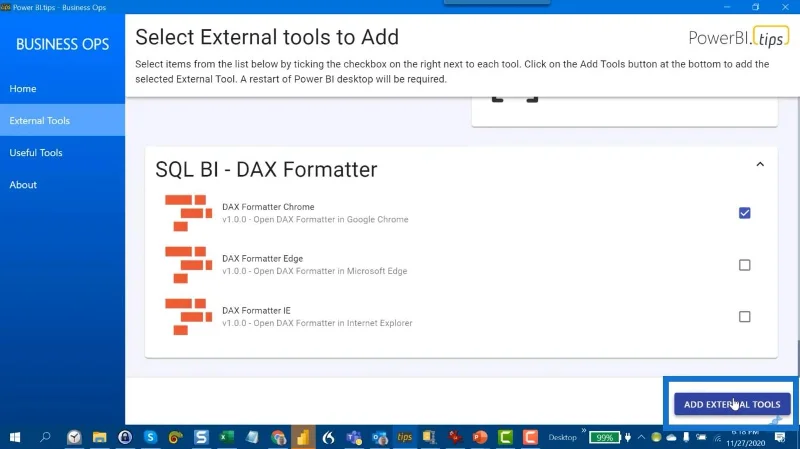Expand the Desktop toolbar chevron in taskbar
The height and width of the screenshot is (449, 800).
coord(584,431)
